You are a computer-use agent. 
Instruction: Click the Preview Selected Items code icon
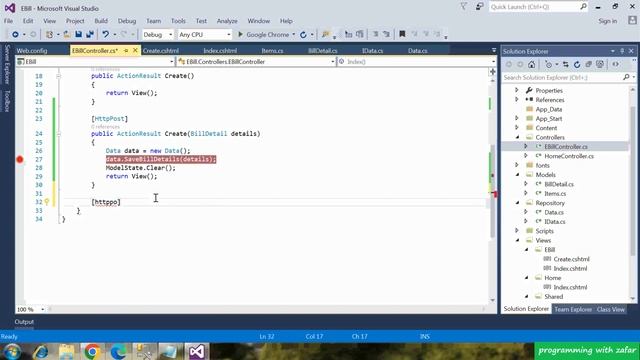pyautogui.click(x=615, y=64)
